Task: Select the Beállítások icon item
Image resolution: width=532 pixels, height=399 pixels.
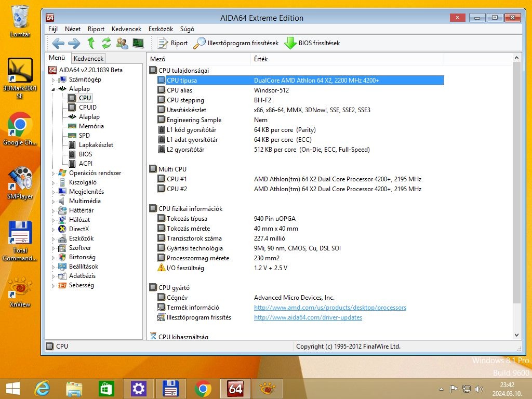Action: 62,267
